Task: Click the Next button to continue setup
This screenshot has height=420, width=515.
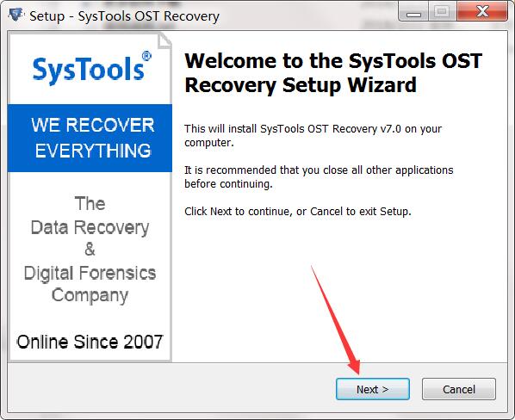Action: pos(372,389)
